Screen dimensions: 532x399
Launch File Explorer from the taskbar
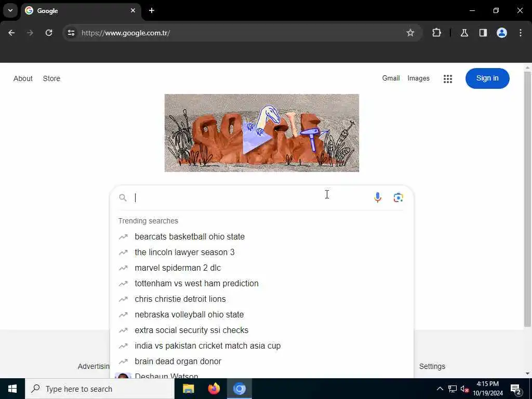coord(188,389)
